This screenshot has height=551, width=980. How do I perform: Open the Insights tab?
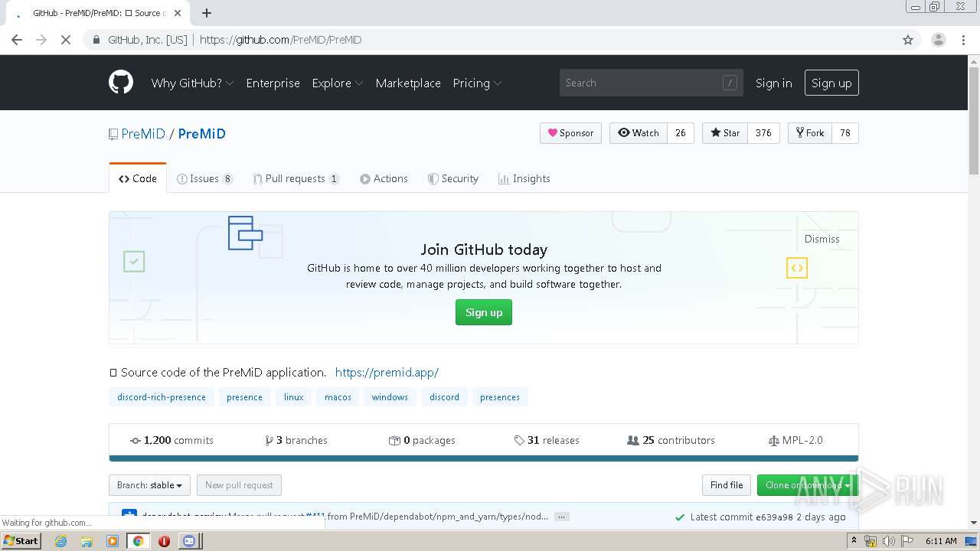tap(524, 178)
